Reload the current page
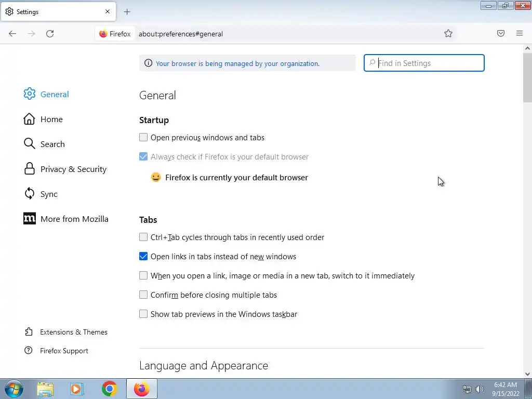 tap(50, 34)
